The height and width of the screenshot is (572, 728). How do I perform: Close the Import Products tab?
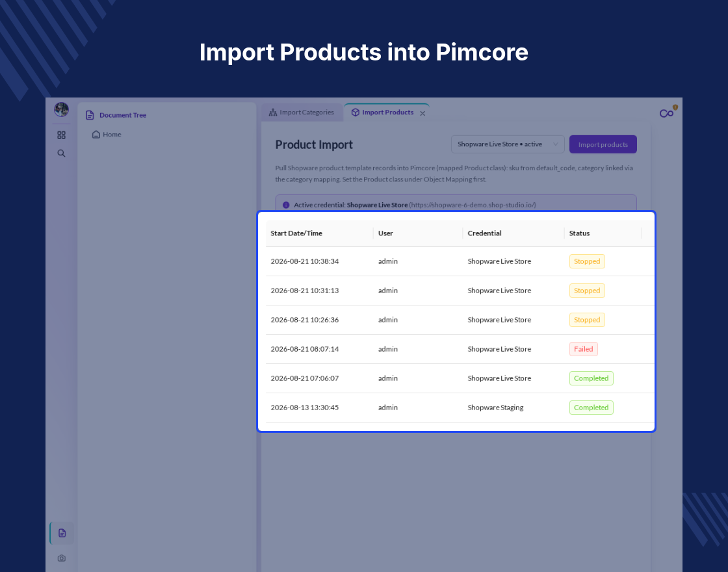pos(422,113)
